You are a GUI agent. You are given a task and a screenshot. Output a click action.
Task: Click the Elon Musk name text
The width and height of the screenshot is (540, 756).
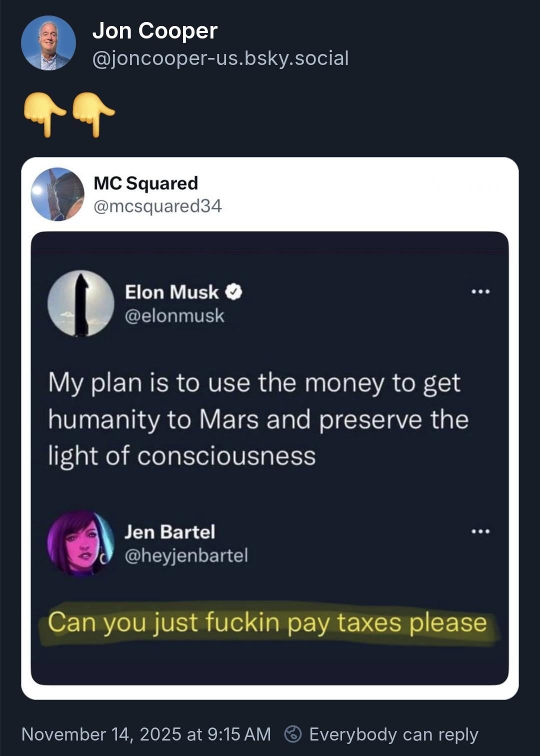tap(171, 292)
